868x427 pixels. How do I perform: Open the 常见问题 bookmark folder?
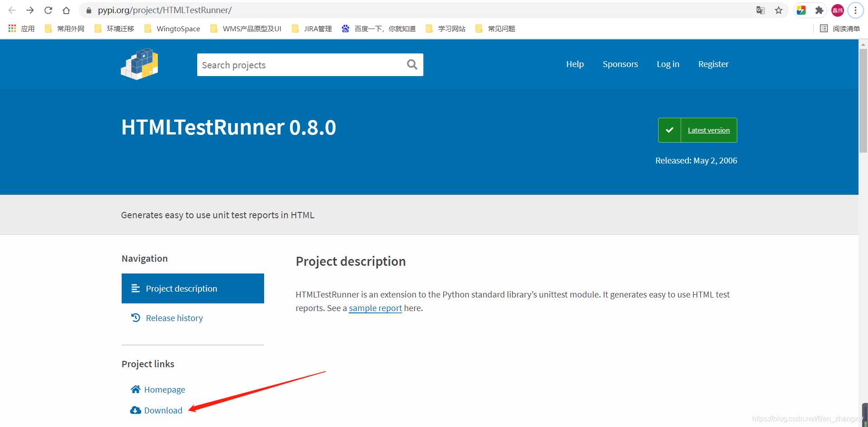tap(495, 29)
